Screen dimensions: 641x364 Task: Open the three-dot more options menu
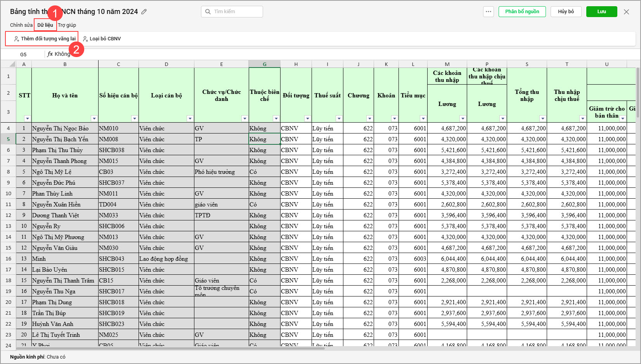[x=489, y=12]
